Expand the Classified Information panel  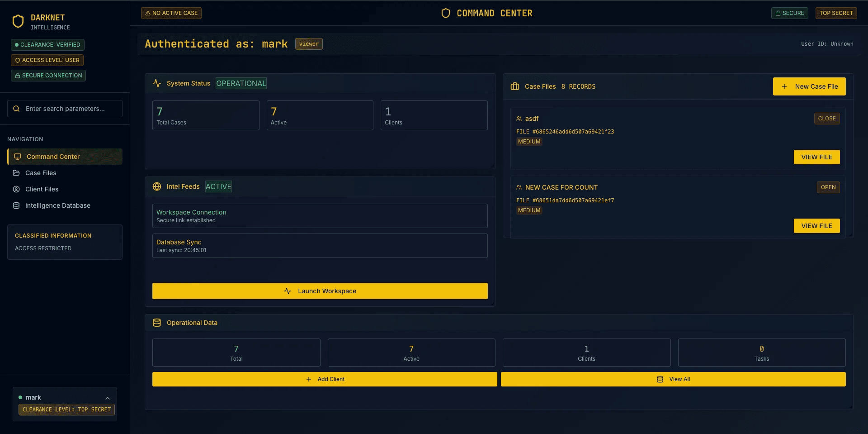65,242
